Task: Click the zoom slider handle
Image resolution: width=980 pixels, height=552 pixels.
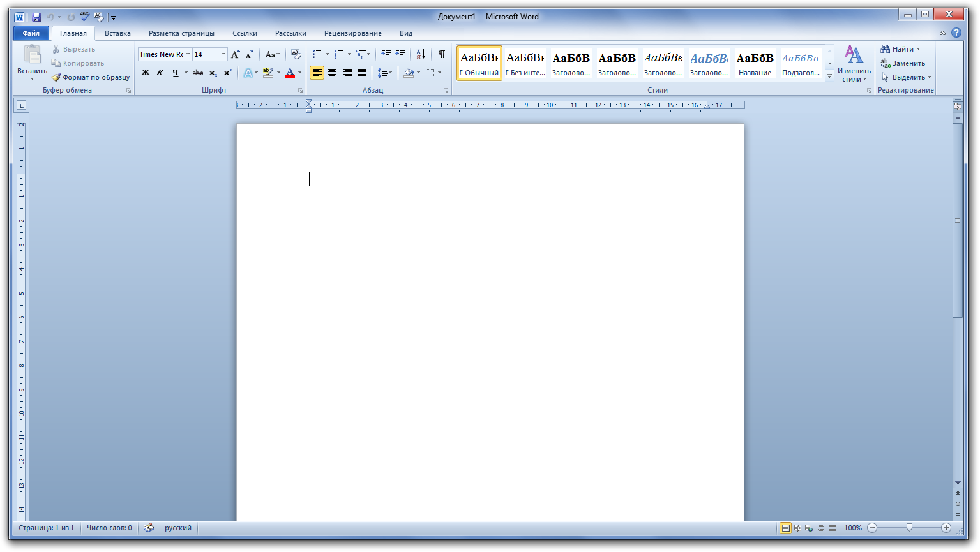Action: (x=909, y=528)
